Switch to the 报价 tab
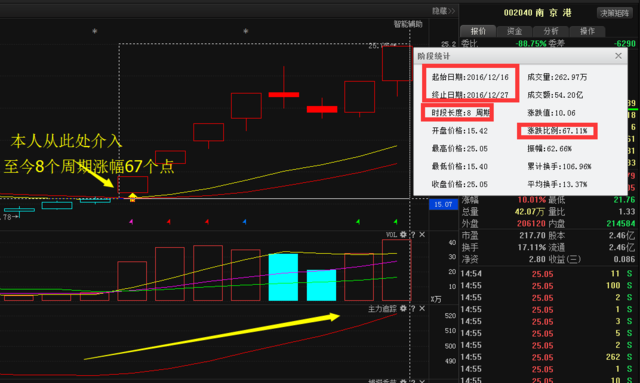 [478, 31]
